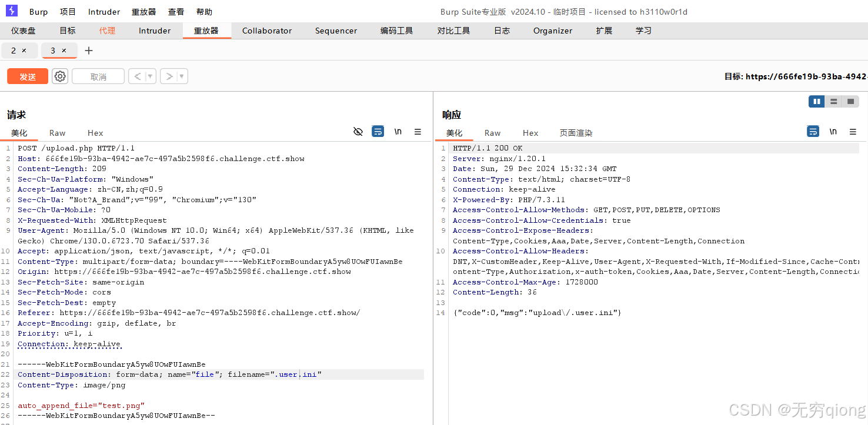
Task: Open request panel hamburger menu
Action: (x=418, y=132)
